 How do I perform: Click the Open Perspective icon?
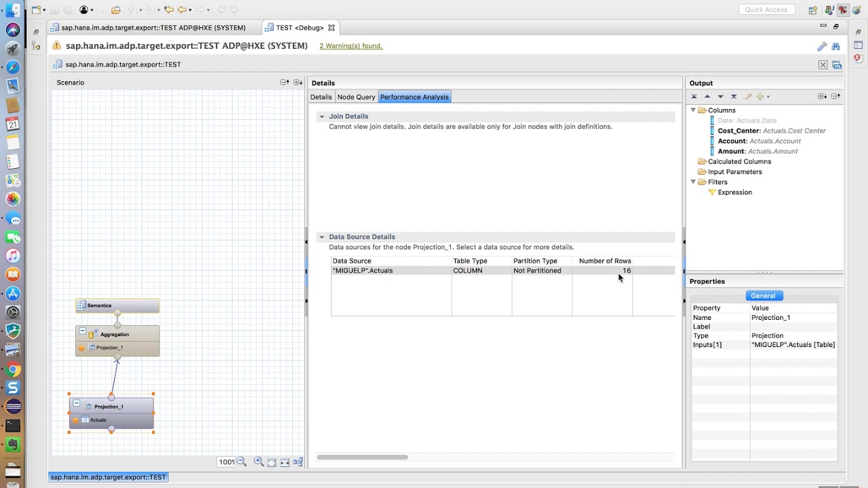(x=813, y=10)
